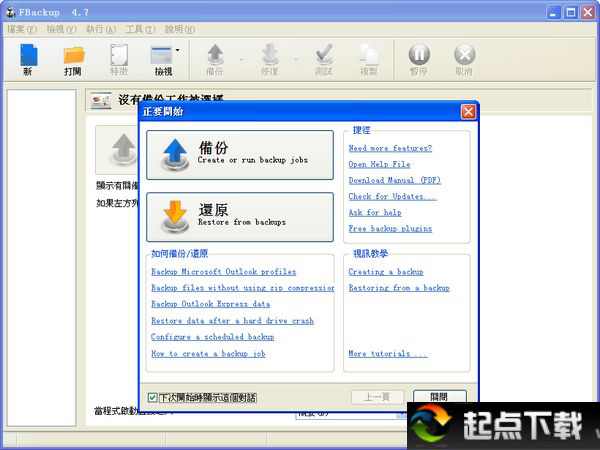Screen dimensions: 600x450
Task: Open the Creating a backup video tutorial
Action: tap(386, 272)
